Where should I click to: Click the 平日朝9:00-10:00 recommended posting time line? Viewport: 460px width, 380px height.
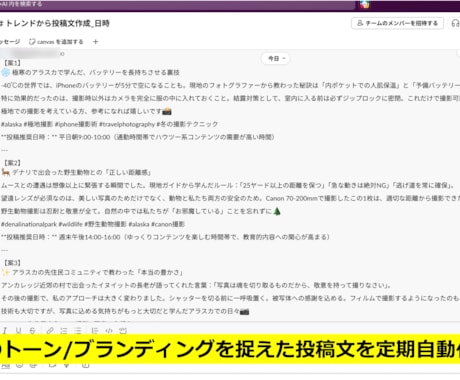[138, 137]
